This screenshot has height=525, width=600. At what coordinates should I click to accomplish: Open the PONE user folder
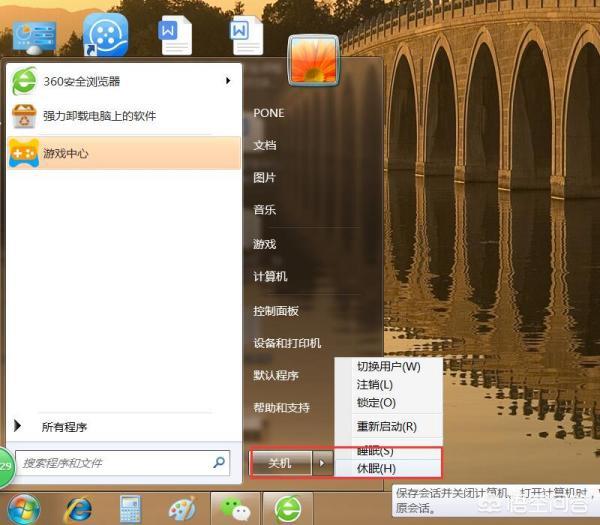pyautogui.click(x=269, y=113)
